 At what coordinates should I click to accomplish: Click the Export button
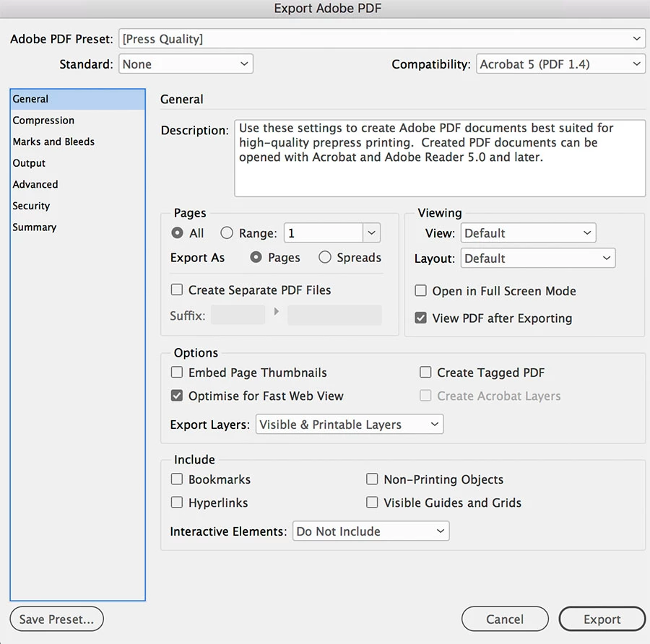pyautogui.click(x=602, y=619)
